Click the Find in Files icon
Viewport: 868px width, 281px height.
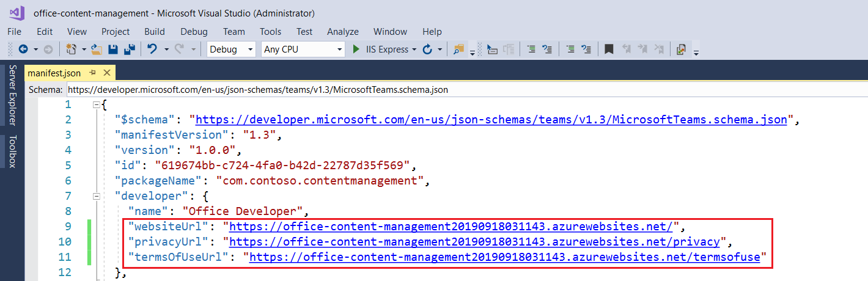(x=458, y=49)
